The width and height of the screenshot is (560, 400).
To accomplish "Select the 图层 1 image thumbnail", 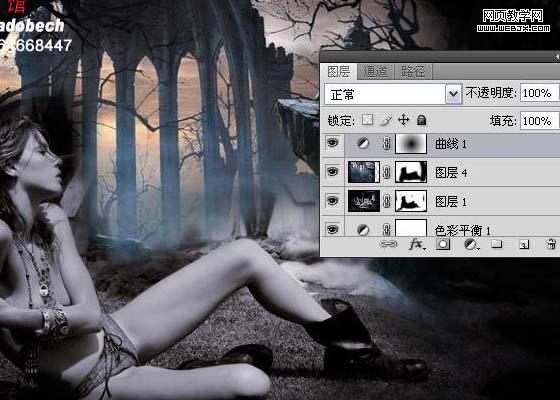I will point(364,201).
